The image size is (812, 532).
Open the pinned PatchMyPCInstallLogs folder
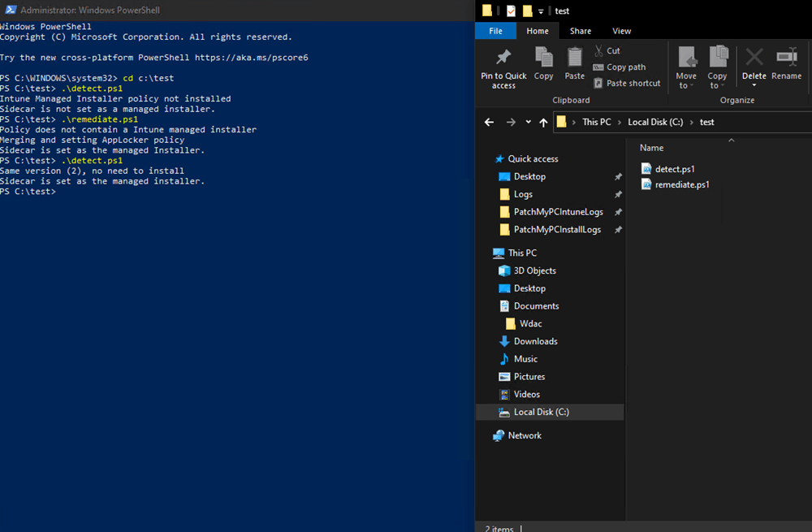point(557,230)
